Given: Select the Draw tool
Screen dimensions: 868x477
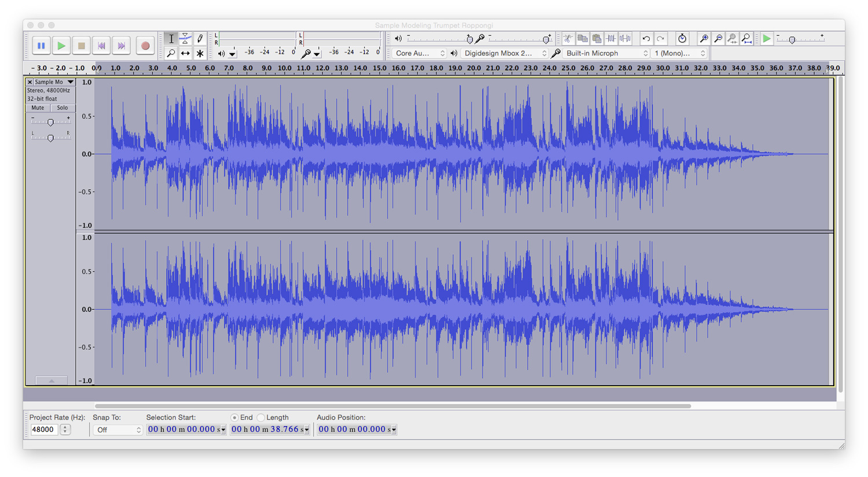Looking at the screenshot, I should click(x=200, y=38).
